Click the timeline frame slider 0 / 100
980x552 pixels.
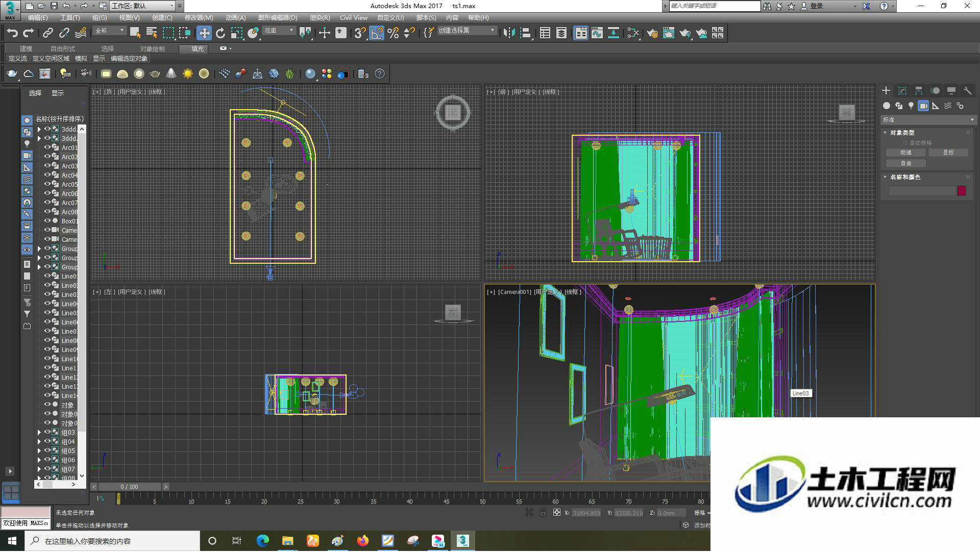pyautogui.click(x=130, y=487)
